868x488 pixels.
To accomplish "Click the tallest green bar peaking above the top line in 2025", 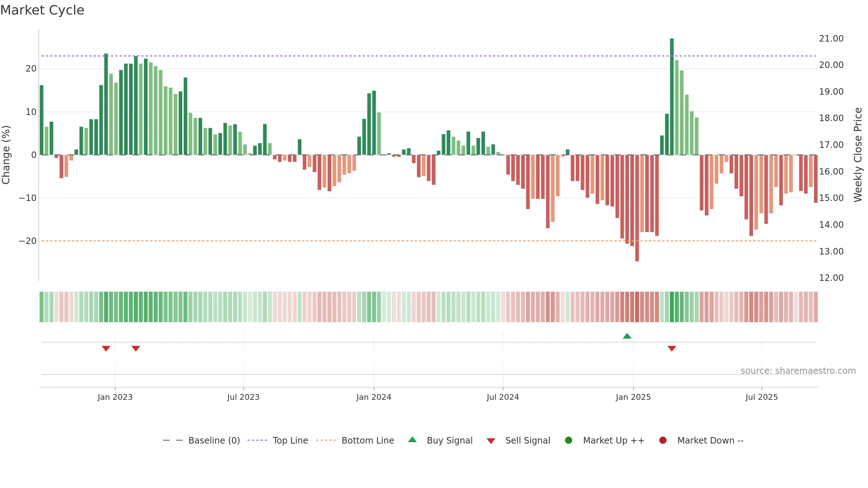I will (672, 97).
